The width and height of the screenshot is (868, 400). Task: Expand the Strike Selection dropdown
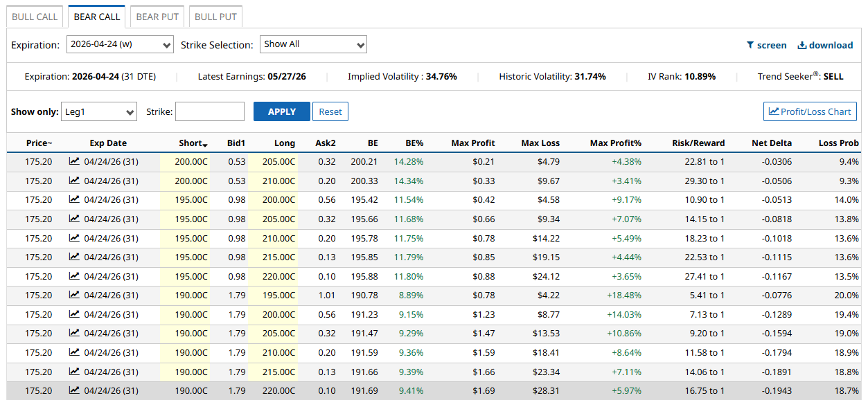coord(313,45)
